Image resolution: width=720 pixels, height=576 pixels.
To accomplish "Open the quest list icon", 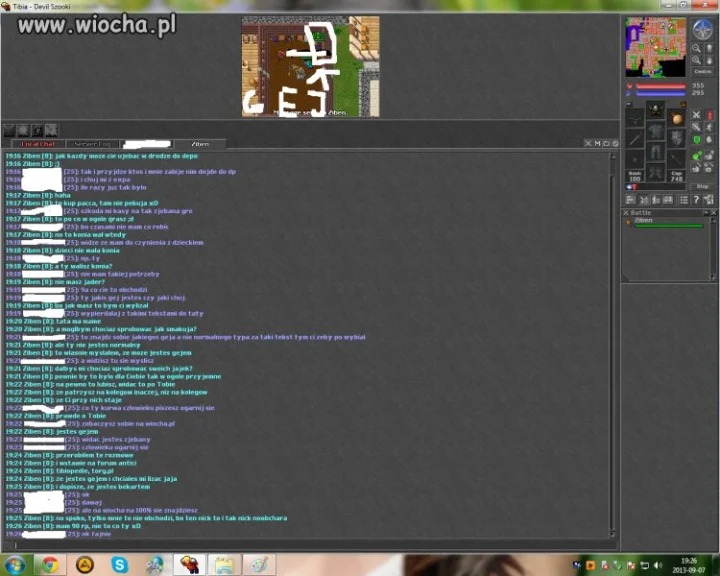I will click(x=684, y=200).
